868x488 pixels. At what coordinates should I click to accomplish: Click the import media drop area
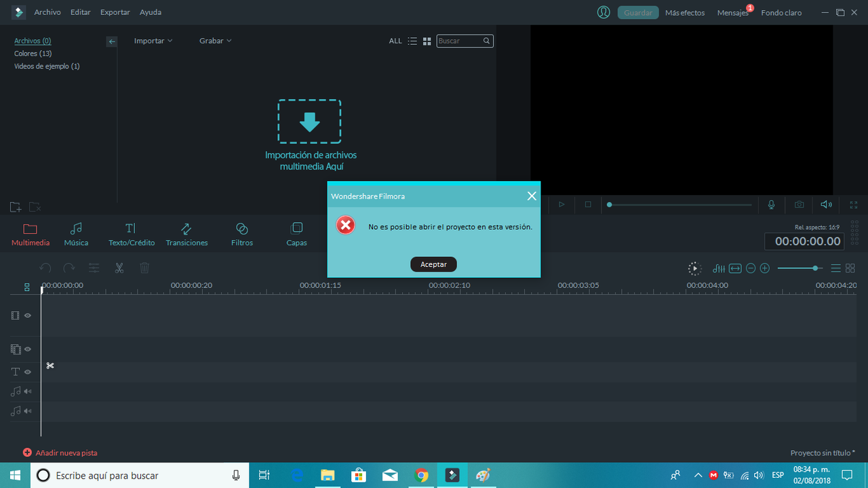[309, 121]
